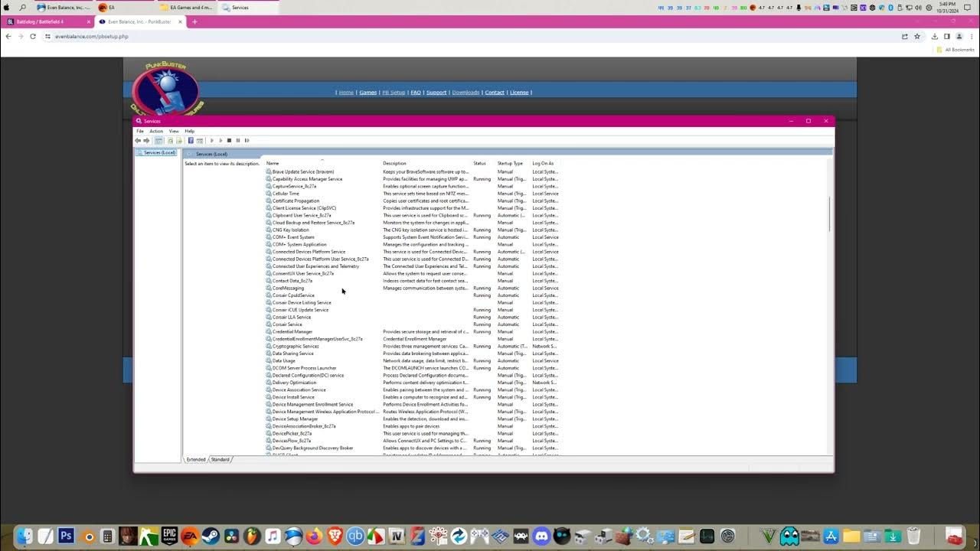Image resolution: width=980 pixels, height=551 pixels.
Task: Click the Stop Service square icon
Action: click(229, 141)
